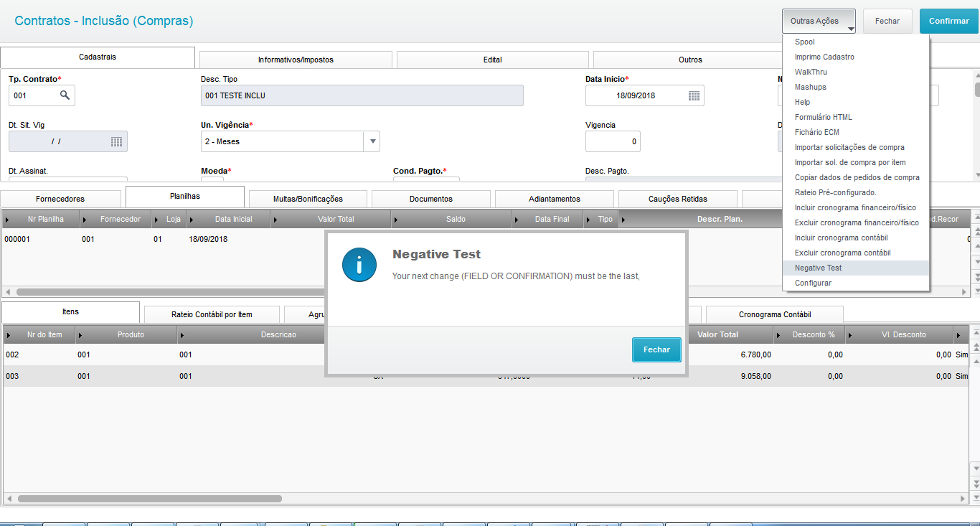Image resolution: width=980 pixels, height=526 pixels.
Task: Open the Dt. Sit. Vig calendar icon
Action: pyautogui.click(x=116, y=141)
